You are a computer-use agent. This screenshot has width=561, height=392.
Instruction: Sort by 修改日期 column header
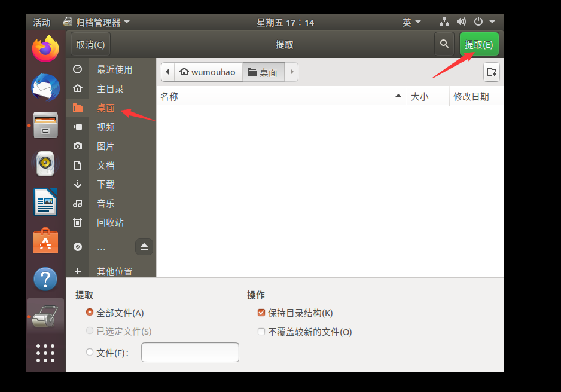(477, 96)
